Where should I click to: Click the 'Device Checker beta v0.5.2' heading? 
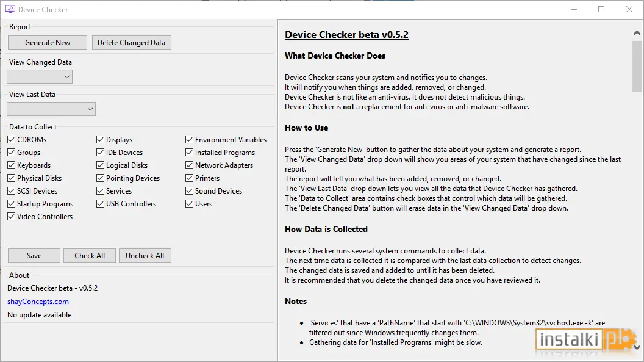[x=346, y=35]
